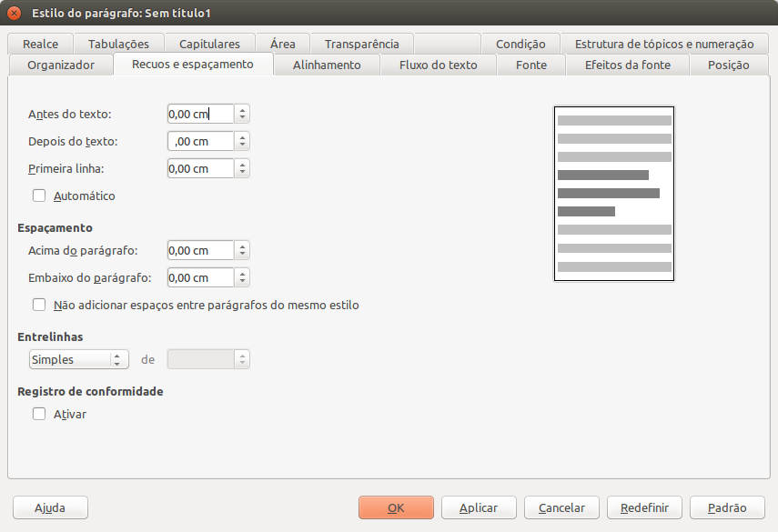Click the Redefinir button

click(x=644, y=507)
